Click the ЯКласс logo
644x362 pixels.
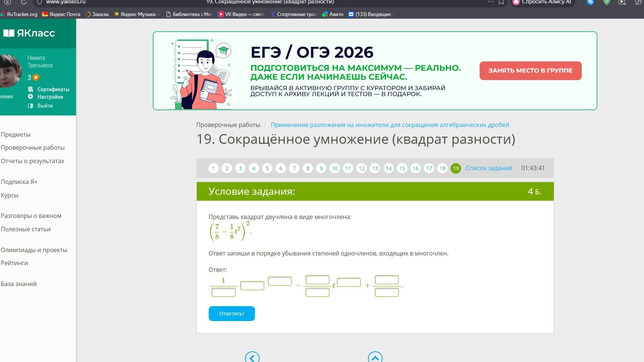click(29, 33)
